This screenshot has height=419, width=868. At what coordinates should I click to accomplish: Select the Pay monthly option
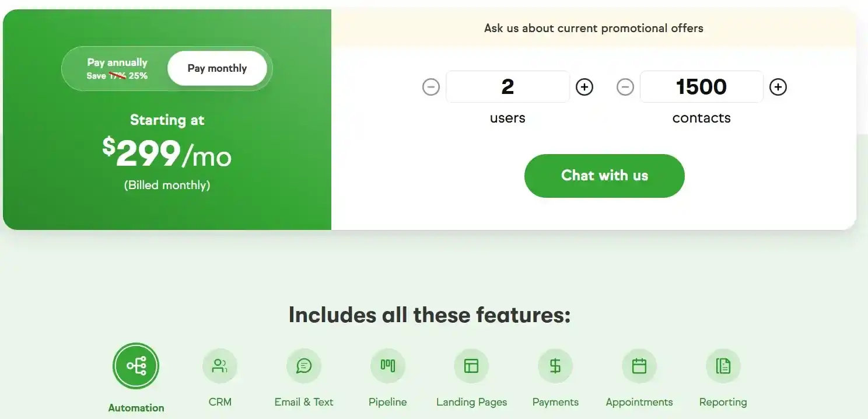click(216, 68)
